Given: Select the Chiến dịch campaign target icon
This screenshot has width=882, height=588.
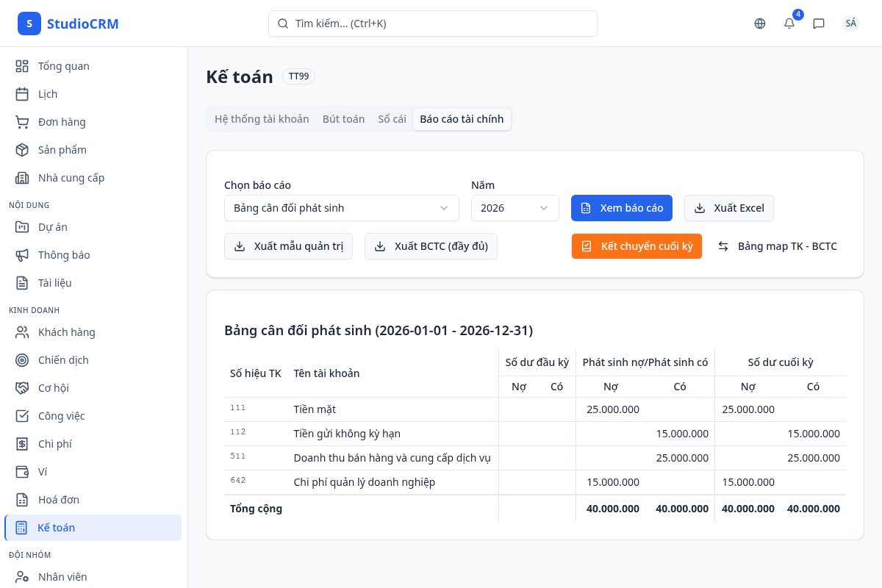Looking at the screenshot, I should [21, 359].
